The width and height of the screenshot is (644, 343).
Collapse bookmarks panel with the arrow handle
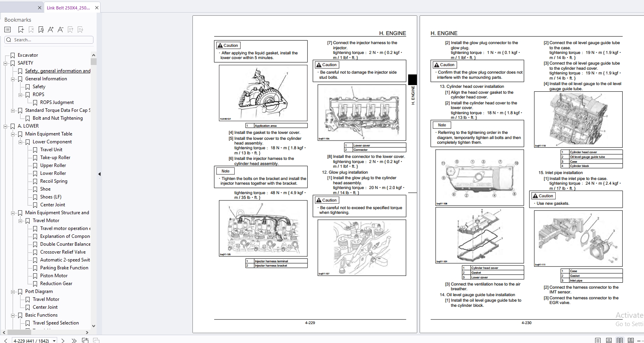click(99, 174)
